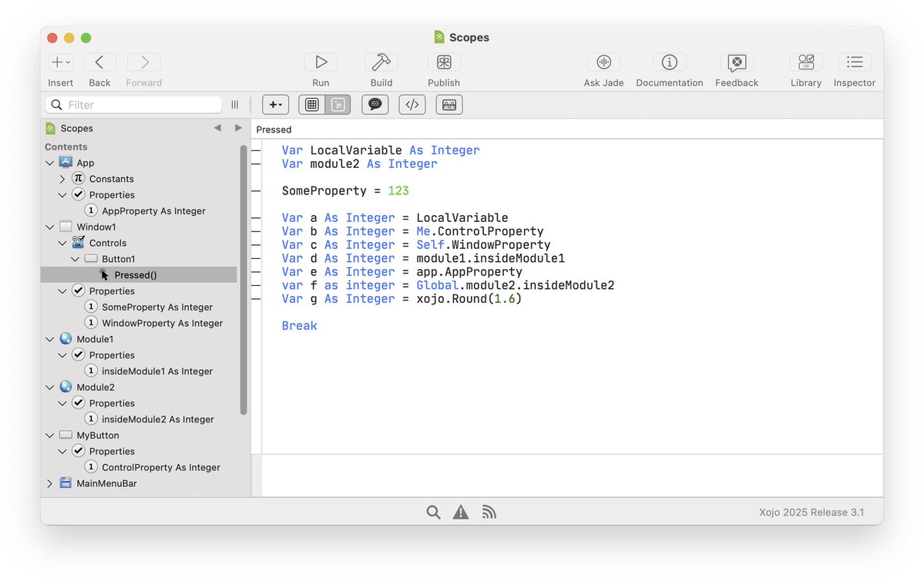924x582 pixels.
Task: Open Ask Jade assistant
Action: 603,62
